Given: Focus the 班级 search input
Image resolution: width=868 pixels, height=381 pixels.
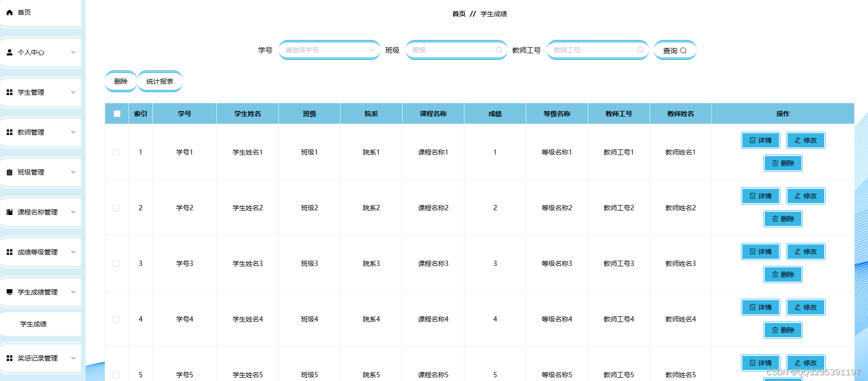Looking at the screenshot, I should 456,50.
